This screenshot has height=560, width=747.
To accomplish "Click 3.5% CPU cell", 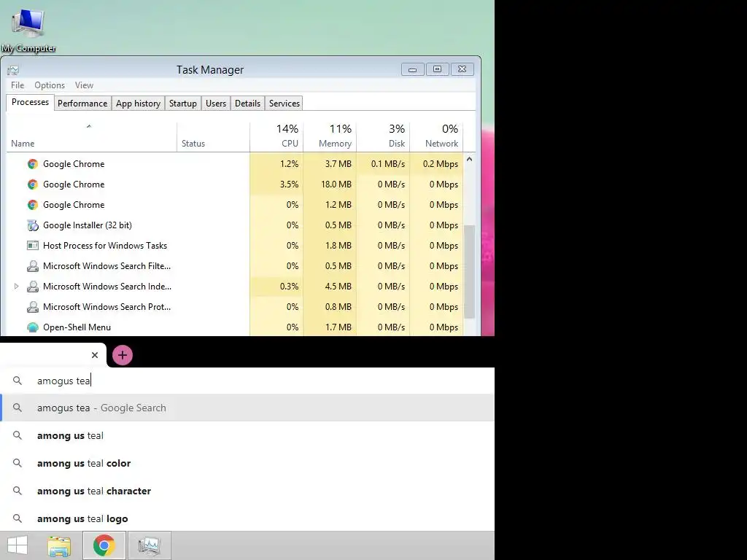I will click(276, 184).
